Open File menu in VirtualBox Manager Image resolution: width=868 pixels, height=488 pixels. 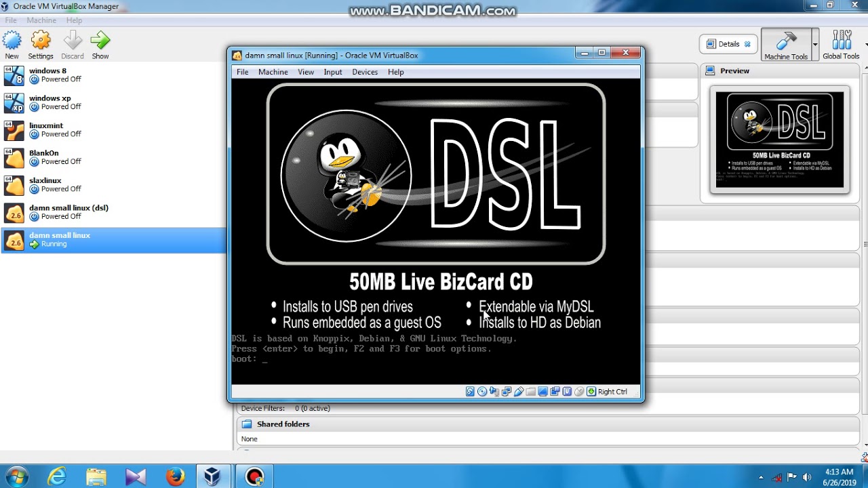coord(11,20)
